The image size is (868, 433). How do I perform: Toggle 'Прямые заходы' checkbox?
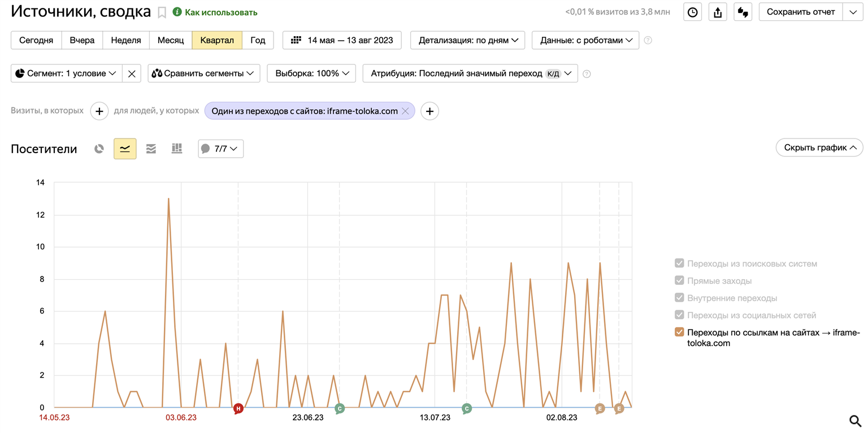pos(679,281)
